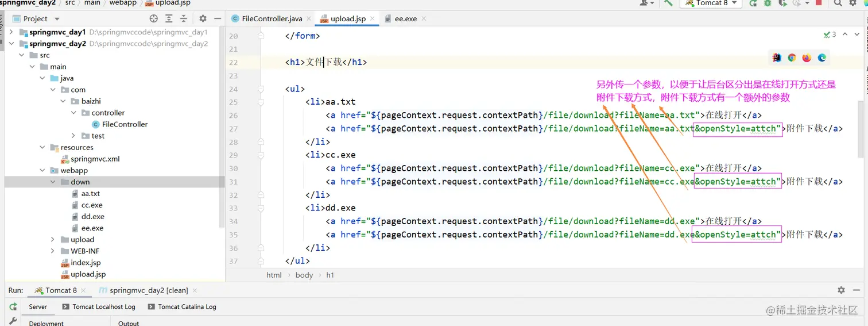
Task: Select the webapp folder in tree
Action: (69, 170)
